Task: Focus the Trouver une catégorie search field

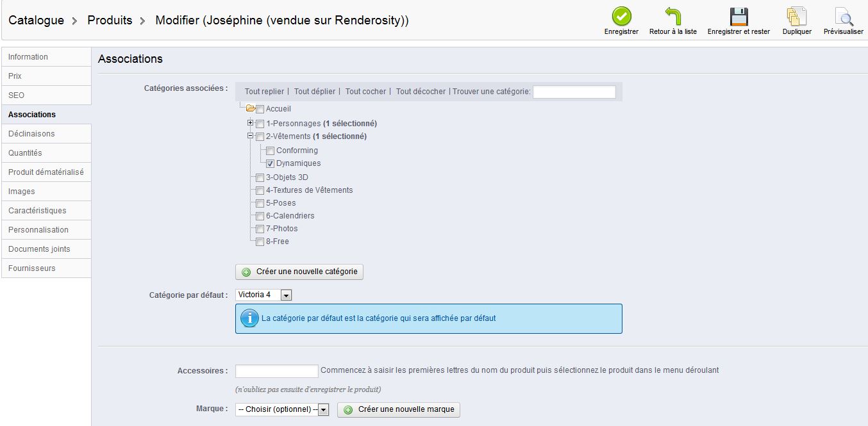Action: [x=574, y=92]
